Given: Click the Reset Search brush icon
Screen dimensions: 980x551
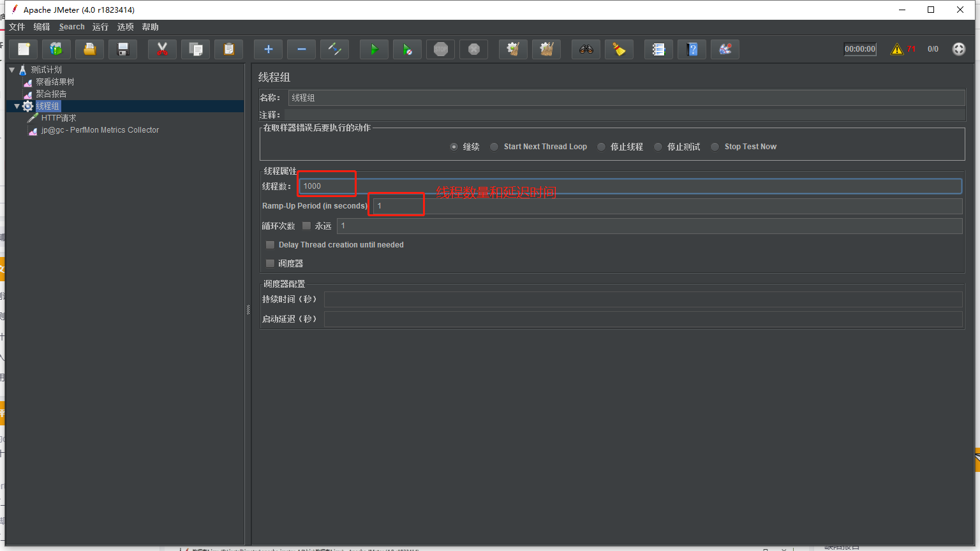Looking at the screenshot, I should (x=619, y=49).
